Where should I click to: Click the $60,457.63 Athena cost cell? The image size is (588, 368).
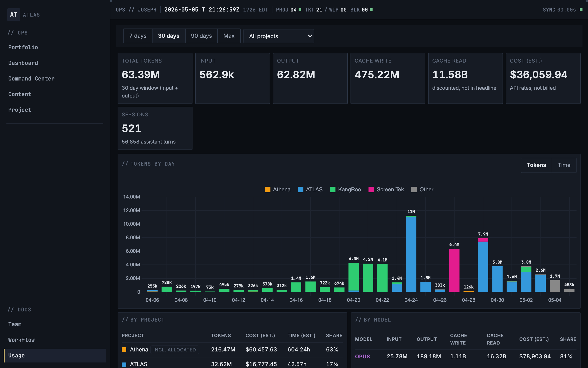pyautogui.click(x=261, y=350)
